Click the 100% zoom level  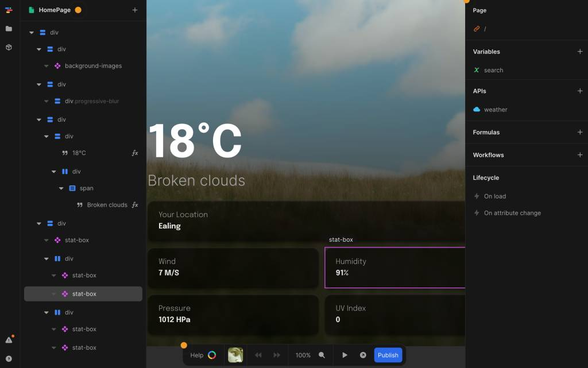click(x=303, y=355)
